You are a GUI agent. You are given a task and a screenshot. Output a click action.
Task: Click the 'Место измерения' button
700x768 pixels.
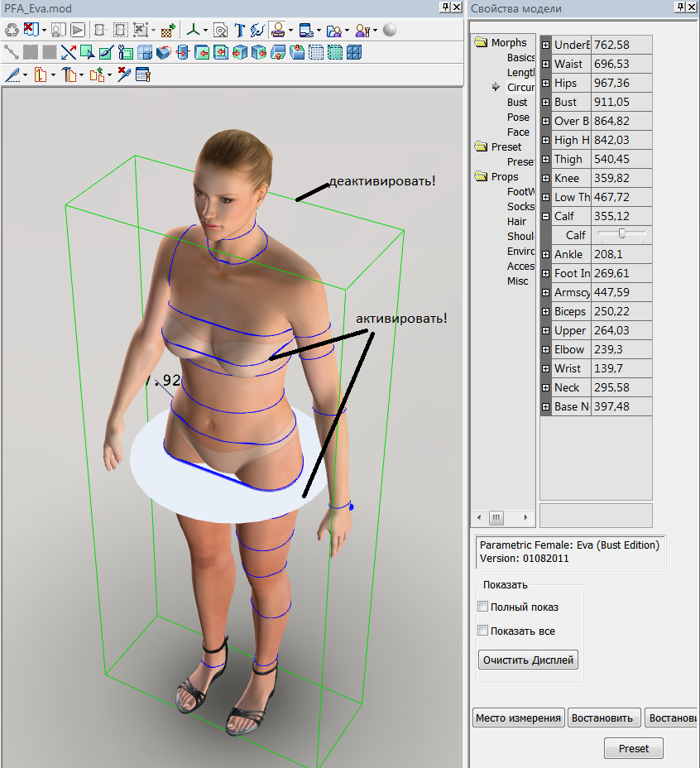(x=519, y=718)
